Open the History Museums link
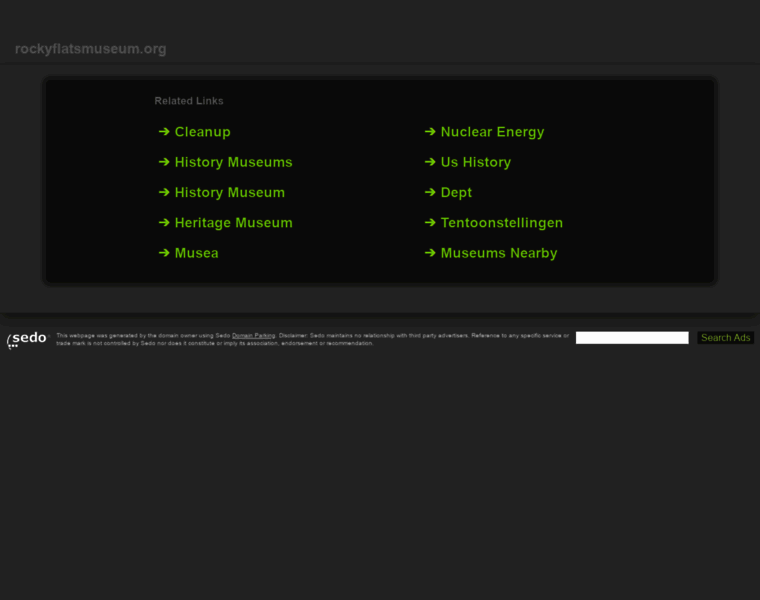 (234, 162)
